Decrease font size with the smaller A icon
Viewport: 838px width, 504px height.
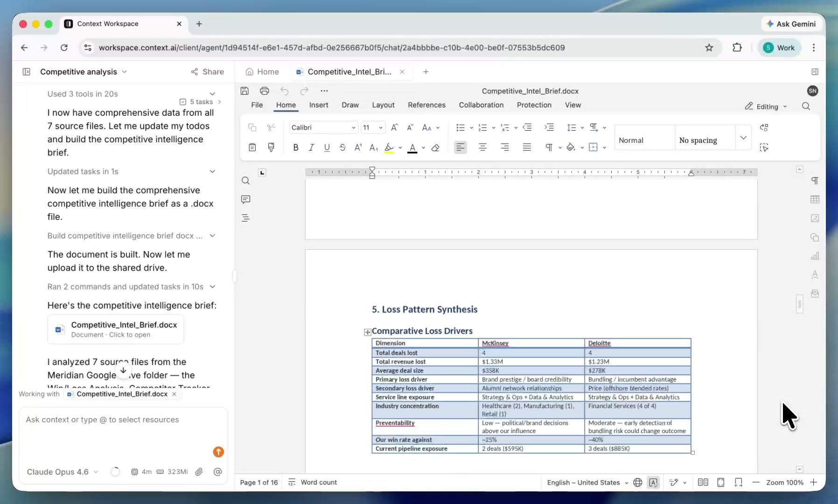(x=410, y=127)
